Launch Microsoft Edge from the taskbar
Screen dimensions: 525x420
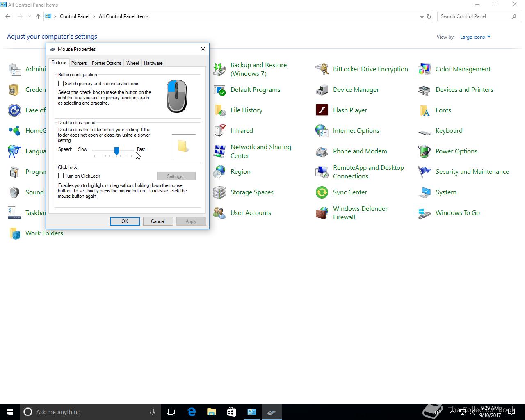[x=192, y=412]
